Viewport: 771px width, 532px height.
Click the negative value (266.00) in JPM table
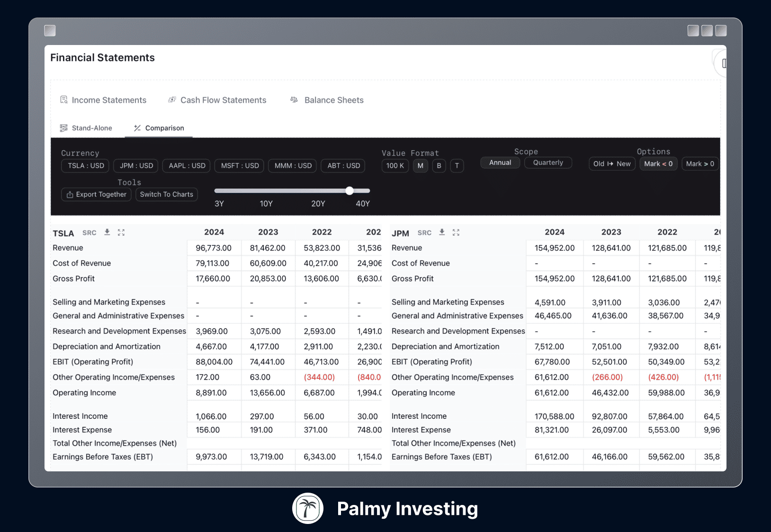607,377
